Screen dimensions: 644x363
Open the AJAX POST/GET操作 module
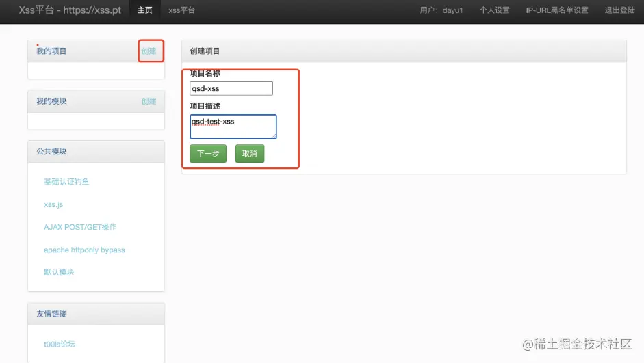(80, 227)
